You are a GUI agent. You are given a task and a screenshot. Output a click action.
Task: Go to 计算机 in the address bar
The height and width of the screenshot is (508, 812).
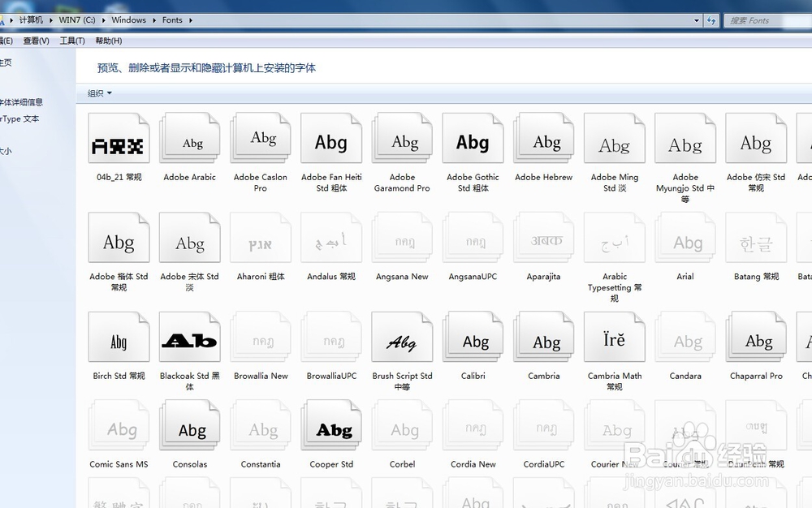click(x=31, y=20)
